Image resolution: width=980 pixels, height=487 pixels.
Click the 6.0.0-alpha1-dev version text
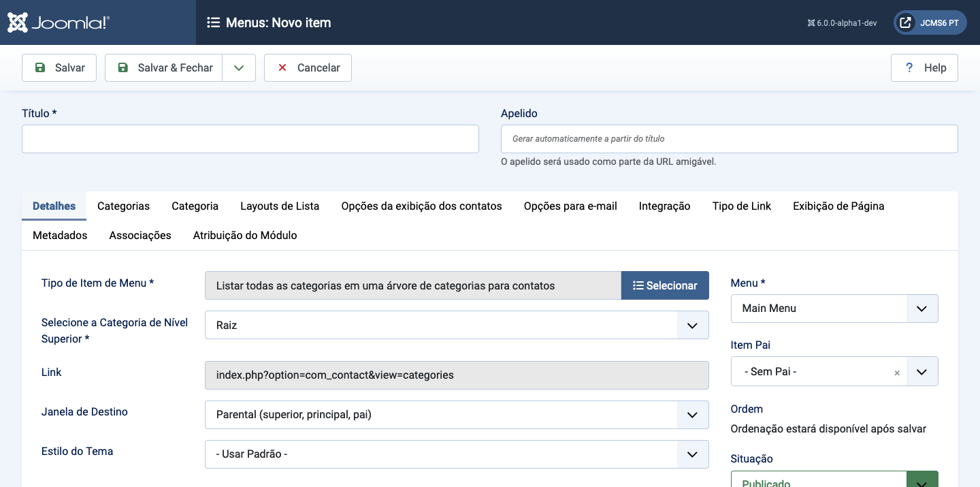pos(847,23)
